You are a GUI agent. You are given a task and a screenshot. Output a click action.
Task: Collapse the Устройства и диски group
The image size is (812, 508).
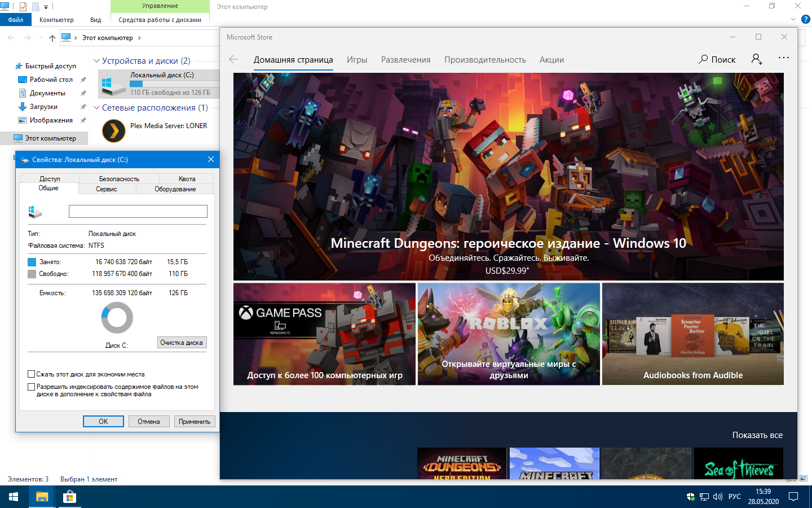coord(96,61)
